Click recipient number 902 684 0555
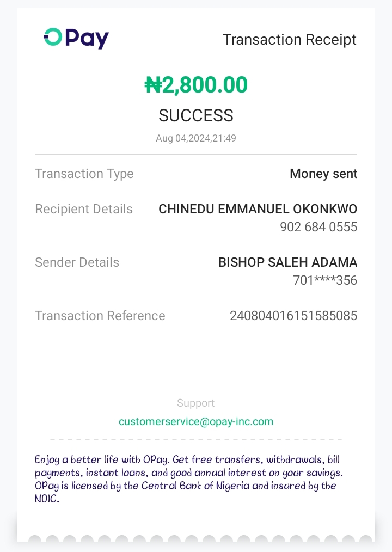 click(x=318, y=227)
